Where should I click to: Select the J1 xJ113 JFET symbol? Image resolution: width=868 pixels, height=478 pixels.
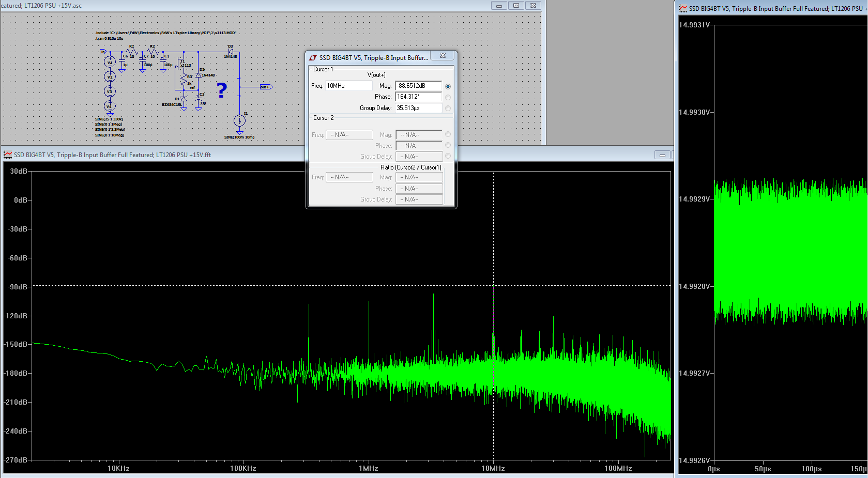click(x=180, y=65)
